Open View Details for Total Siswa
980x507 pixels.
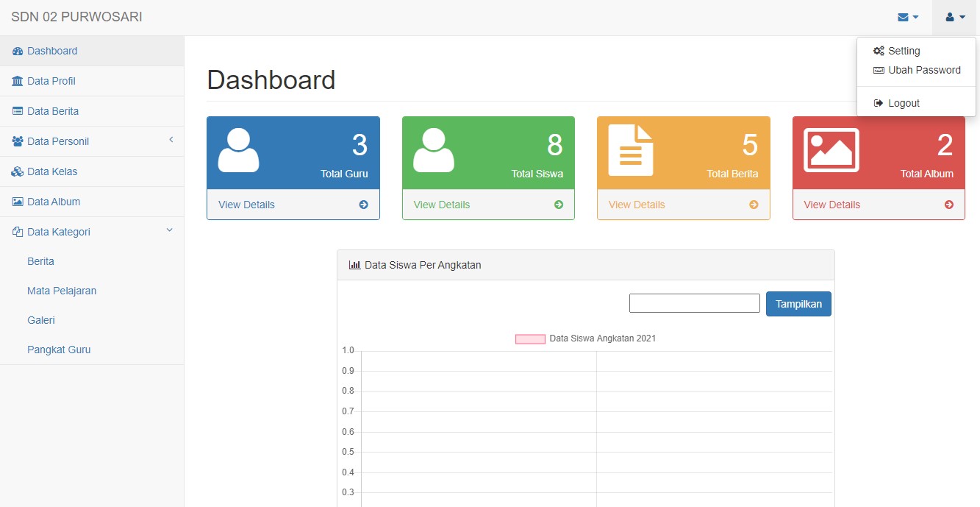point(442,205)
